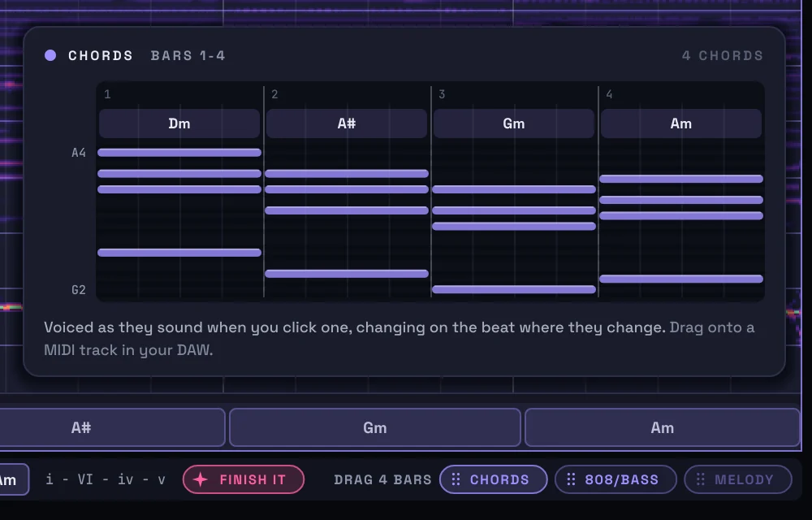Click the Am chord label in bar 4
The width and height of the screenshot is (812, 520).
pyautogui.click(x=681, y=123)
